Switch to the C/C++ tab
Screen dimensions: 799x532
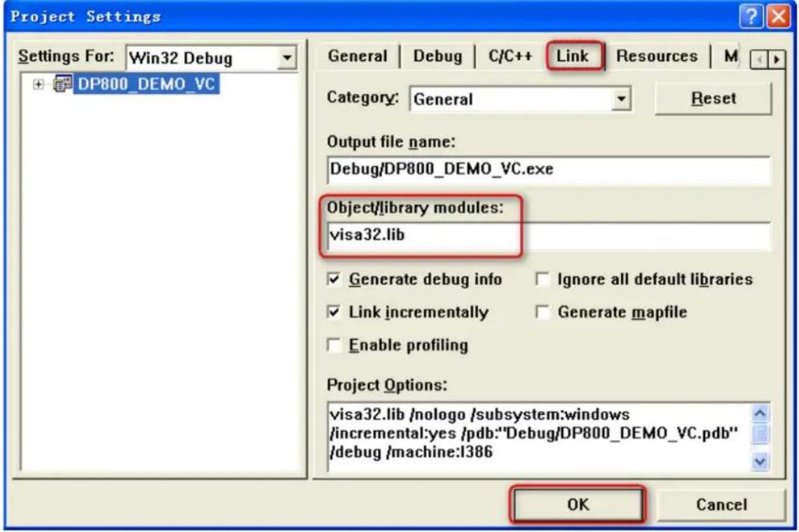coord(510,56)
